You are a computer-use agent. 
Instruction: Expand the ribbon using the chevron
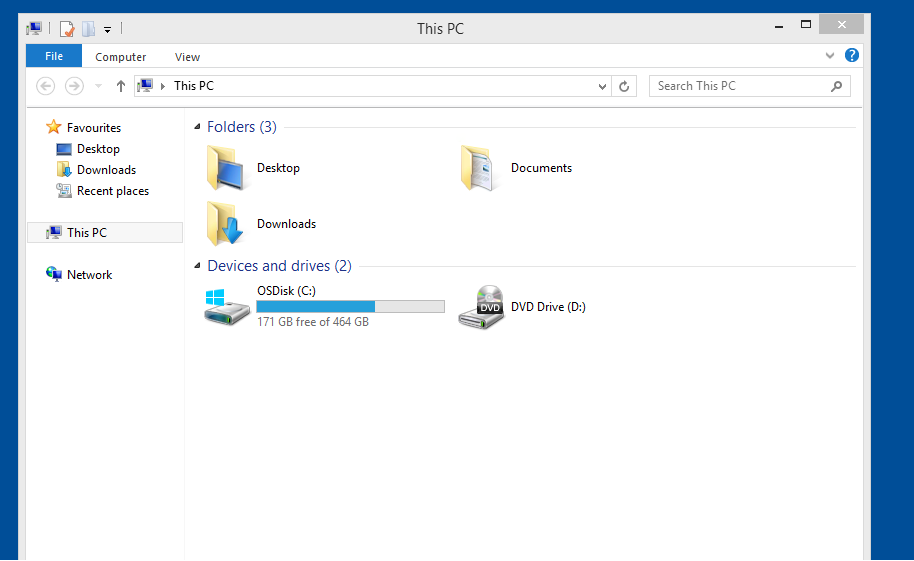pos(830,56)
